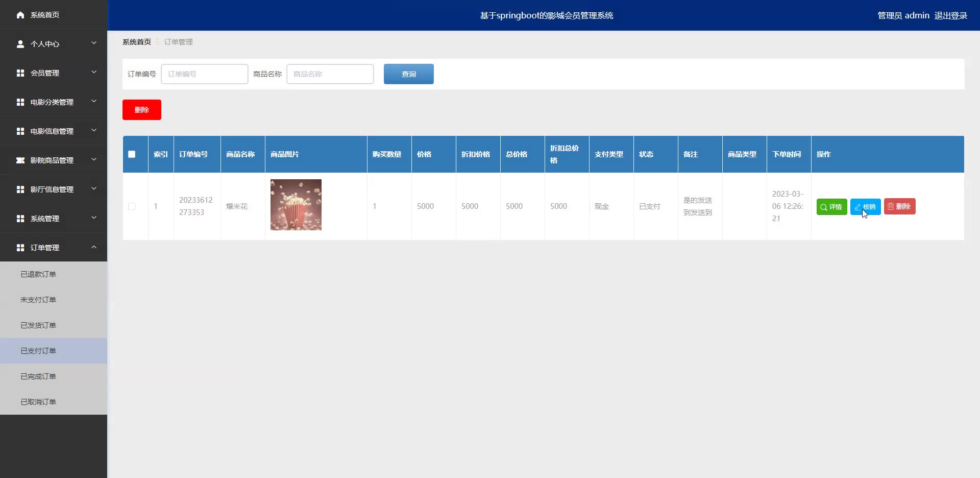
Task: Click the 系统首页 breadcrumb link
Action: coord(137,42)
